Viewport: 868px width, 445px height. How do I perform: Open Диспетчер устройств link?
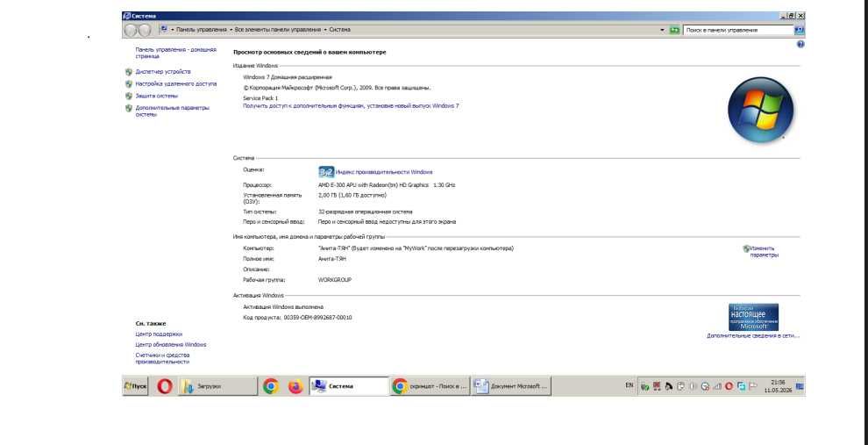click(163, 72)
